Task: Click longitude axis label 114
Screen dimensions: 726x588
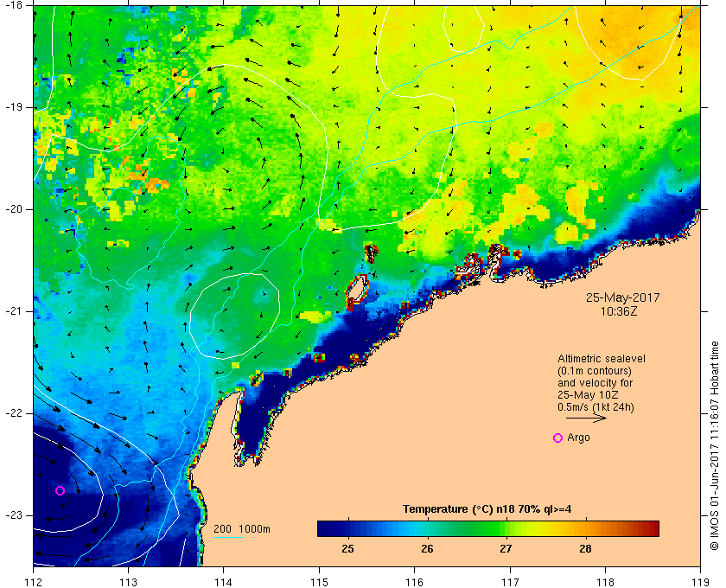Action: (224, 581)
